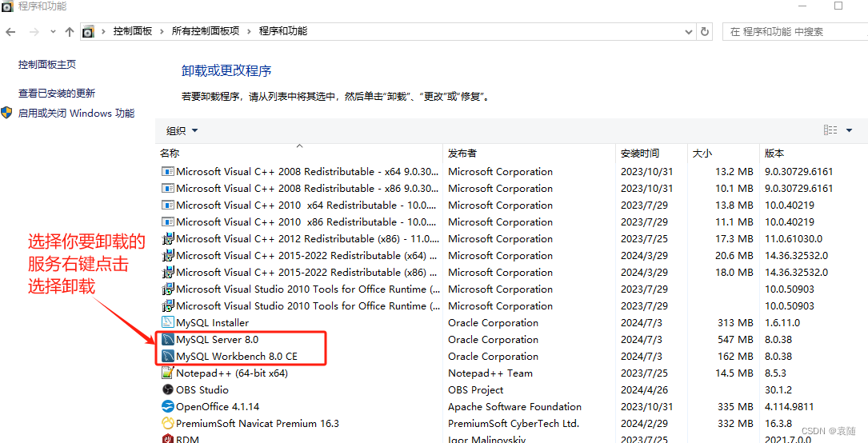Click size value 547 MB
The image size is (868, 443).
coord(734,340)
